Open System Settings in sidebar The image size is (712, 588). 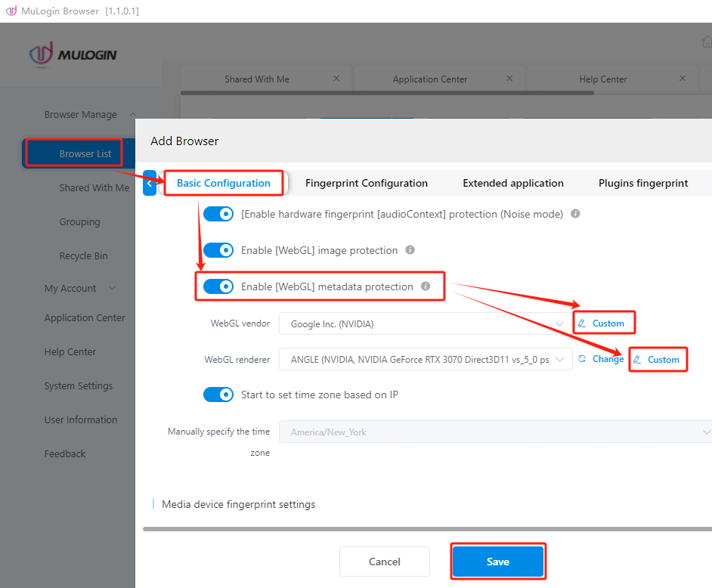[x=78, y=386]
